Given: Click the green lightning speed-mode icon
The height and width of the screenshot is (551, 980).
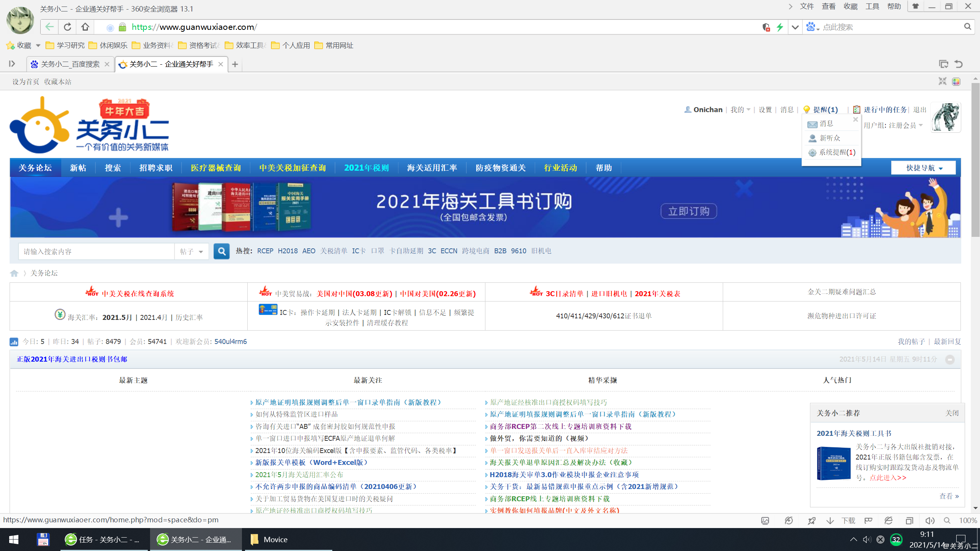Looking at the screenshot, I should pyautogui.click(x=780, y=27).
